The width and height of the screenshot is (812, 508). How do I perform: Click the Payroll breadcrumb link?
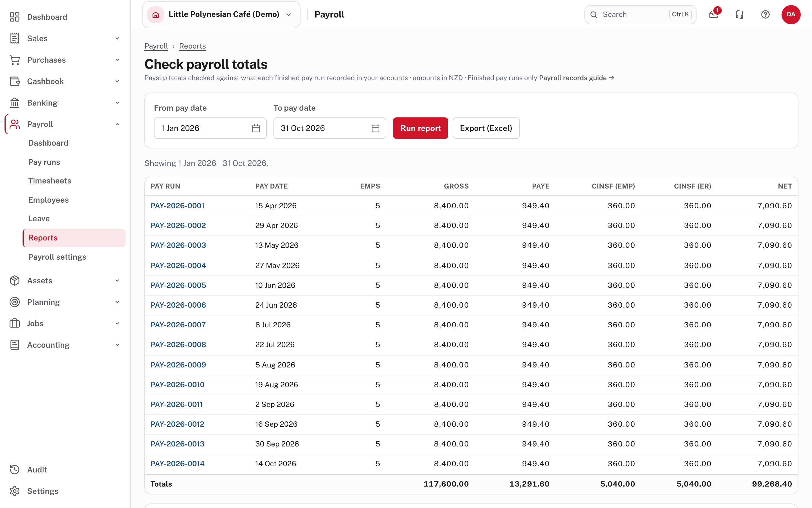(x=156, y=46)
